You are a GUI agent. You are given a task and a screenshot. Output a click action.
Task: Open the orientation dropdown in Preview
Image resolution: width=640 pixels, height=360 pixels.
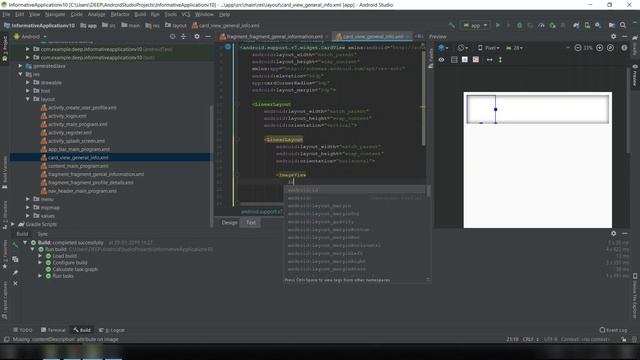coord(462,48)
